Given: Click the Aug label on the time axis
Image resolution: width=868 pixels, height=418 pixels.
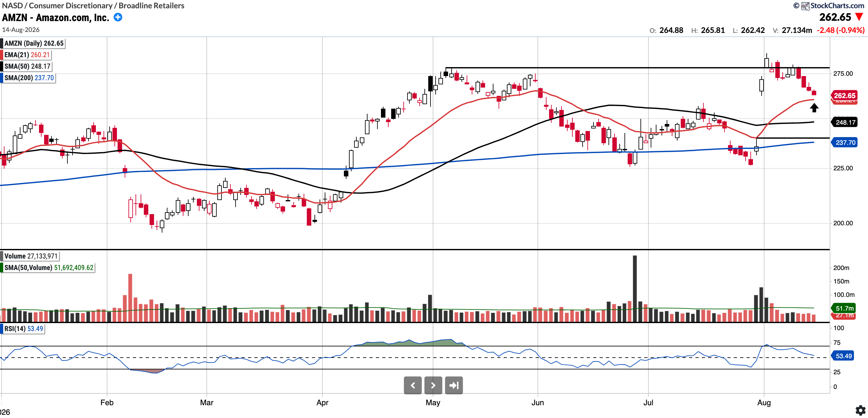Looking at the screenshot, I should pos(764,403).
